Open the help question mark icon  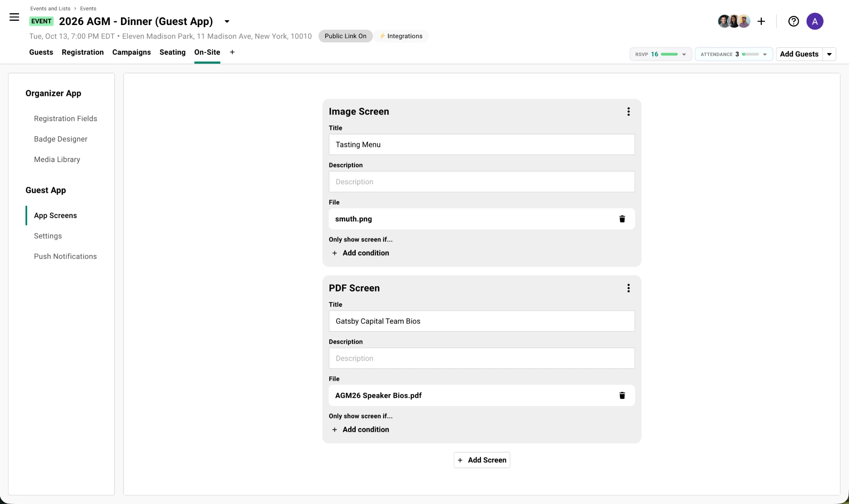tap(793, 21)
